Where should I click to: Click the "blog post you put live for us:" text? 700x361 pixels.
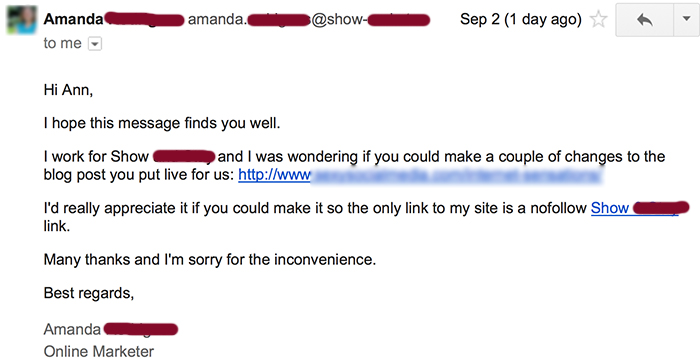click(139, 175)
